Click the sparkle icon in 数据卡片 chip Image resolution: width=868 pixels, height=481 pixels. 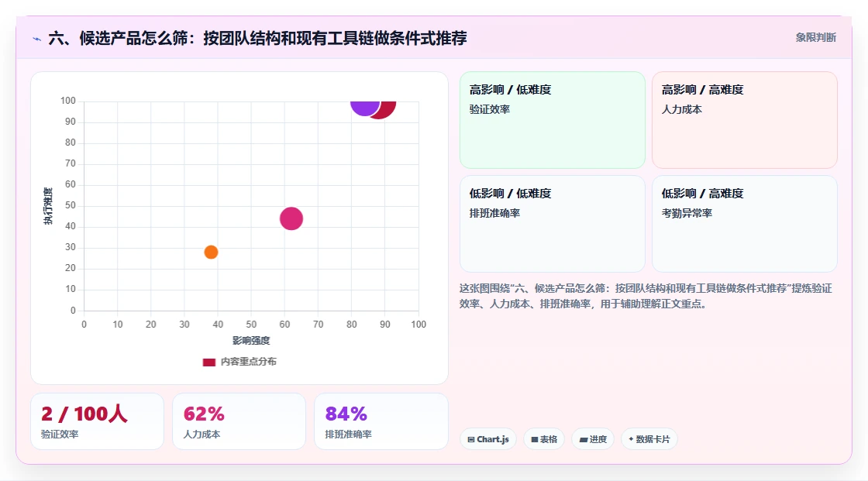click(631, 439)
